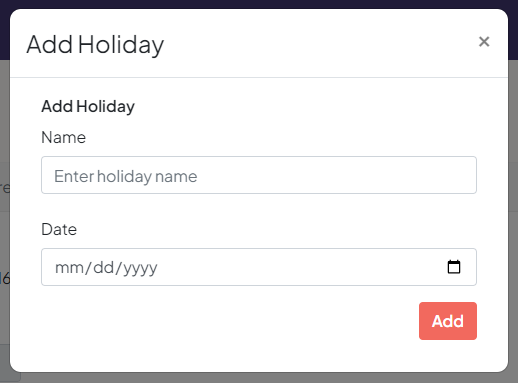Focus the Enter holiday name input
The height and width of the screenshot is (383, 518).
click(x=259, y=175)
